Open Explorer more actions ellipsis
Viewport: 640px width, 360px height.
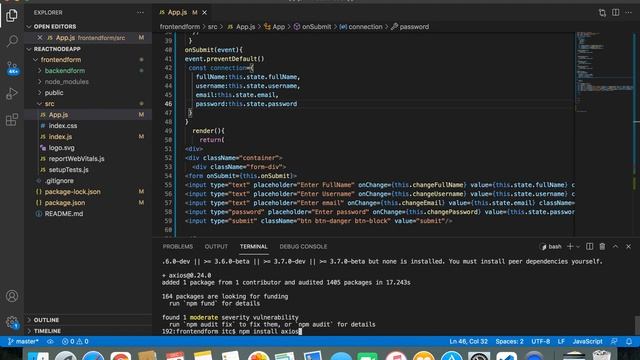point(140,13)
